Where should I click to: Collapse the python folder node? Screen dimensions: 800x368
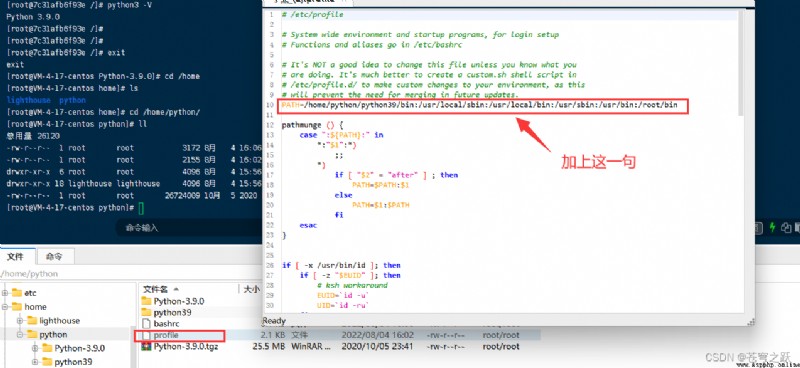pyautogui.click(x=20, y=334)
